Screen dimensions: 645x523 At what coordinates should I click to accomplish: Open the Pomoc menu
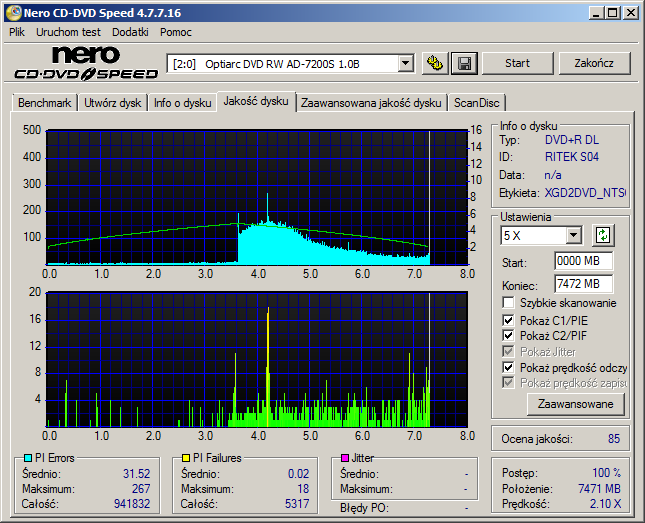tap(176, 32)
